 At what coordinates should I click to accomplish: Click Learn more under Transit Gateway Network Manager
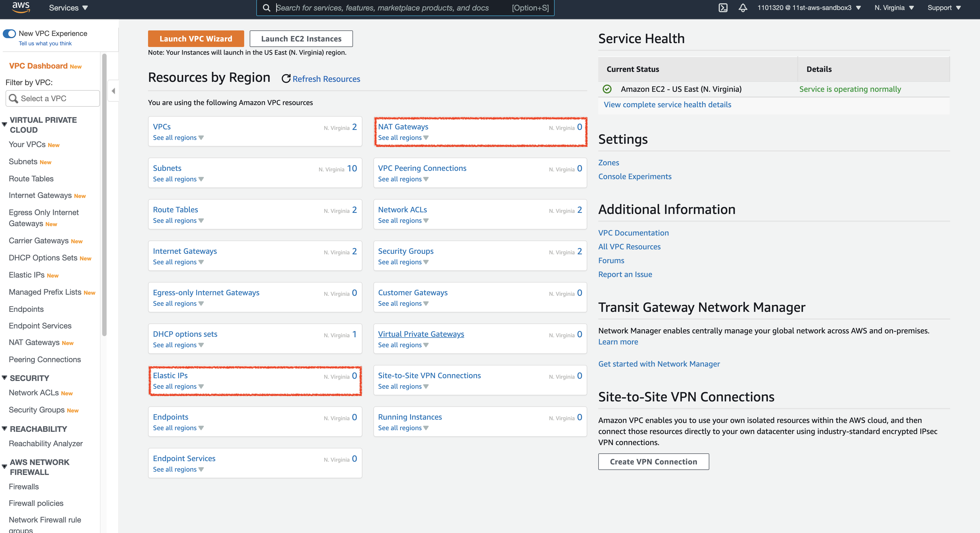[x=618, y=342]
